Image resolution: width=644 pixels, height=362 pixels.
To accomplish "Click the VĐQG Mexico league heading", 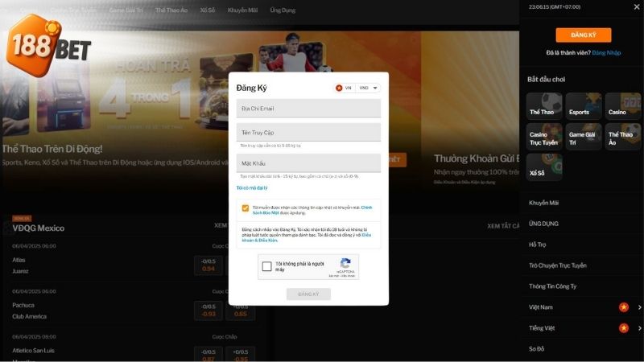I will point(38,228).
